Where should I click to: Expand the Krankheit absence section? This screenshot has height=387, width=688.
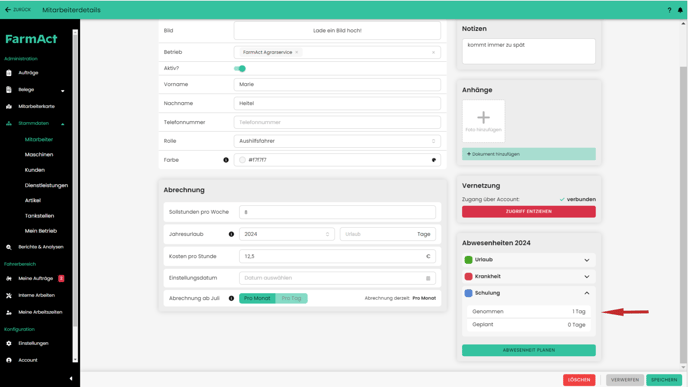click(587, 277)
